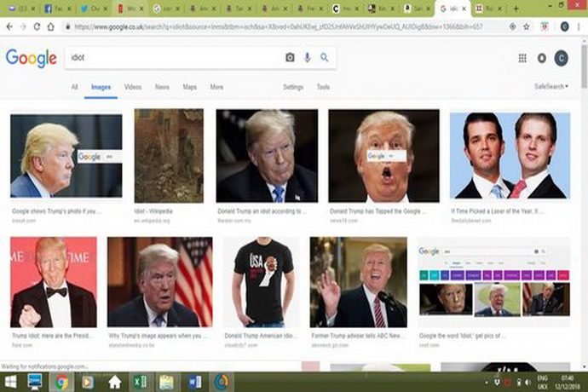Bookmark this page with the star icon
Viewport: 588px width, 392px height.
pos(512,26)
